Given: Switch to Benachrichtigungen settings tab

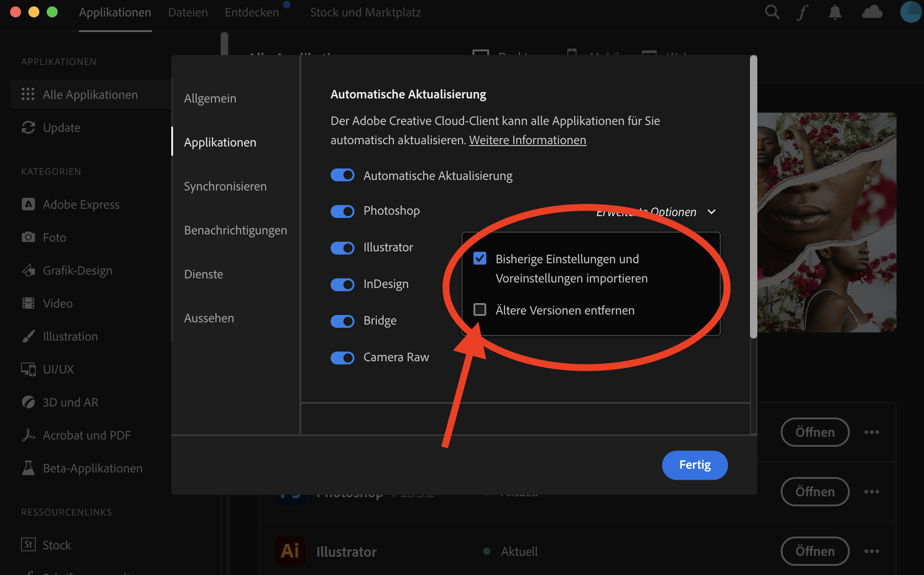Looking at the screenshot, I should [235, 230].
